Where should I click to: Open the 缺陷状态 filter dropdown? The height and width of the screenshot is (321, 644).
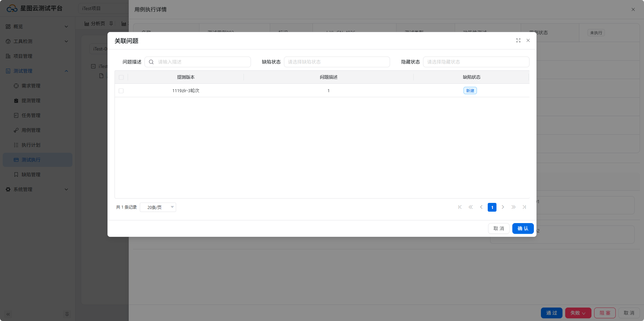(x=337, y=62)
